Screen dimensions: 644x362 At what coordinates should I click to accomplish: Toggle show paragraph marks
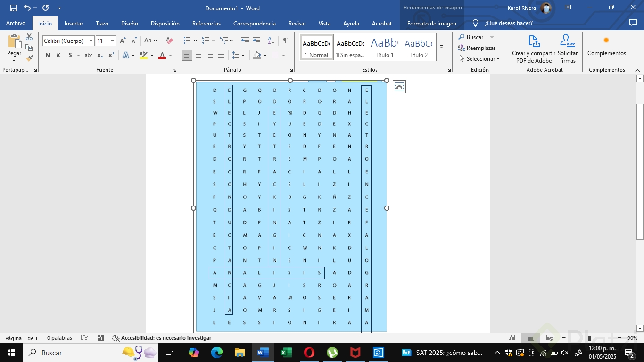click(286, 41)
